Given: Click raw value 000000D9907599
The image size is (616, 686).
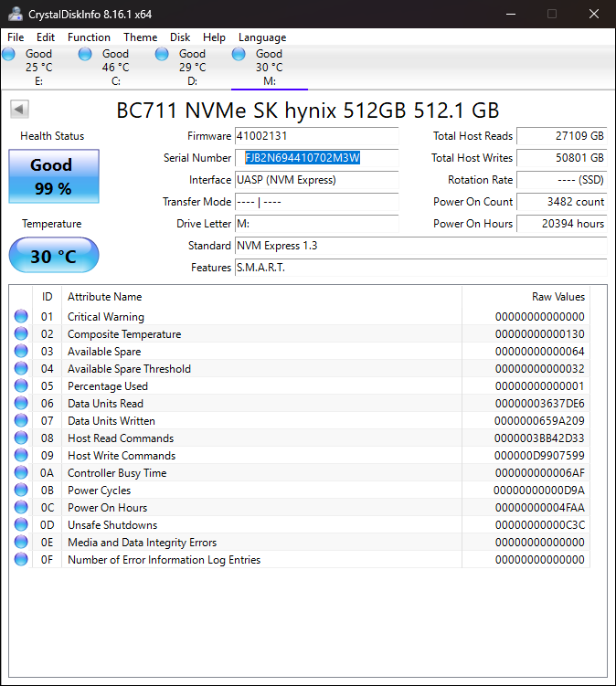Looking at the screenshot, I should 539,456.
